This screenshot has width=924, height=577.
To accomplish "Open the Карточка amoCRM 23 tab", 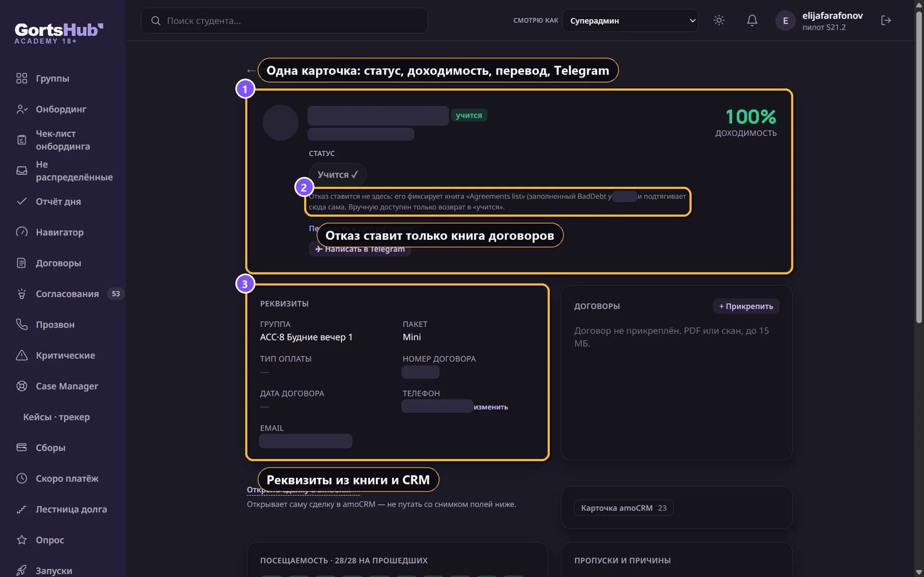I will point(623,508).
